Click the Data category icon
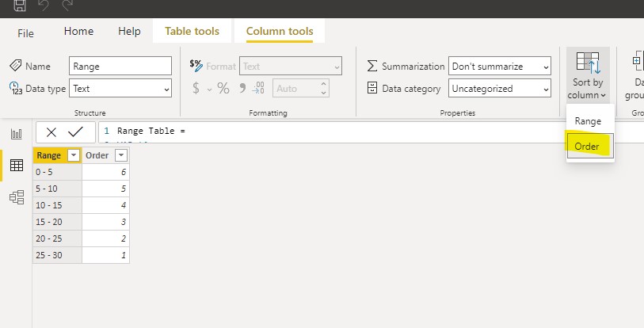 click(x=372, y=88)
